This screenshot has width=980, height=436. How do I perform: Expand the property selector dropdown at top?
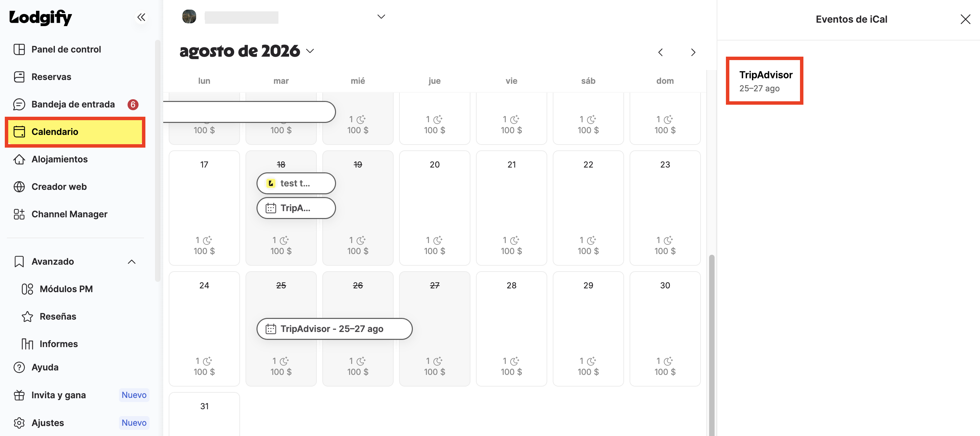pyautogui.click(x=381, y=16)
